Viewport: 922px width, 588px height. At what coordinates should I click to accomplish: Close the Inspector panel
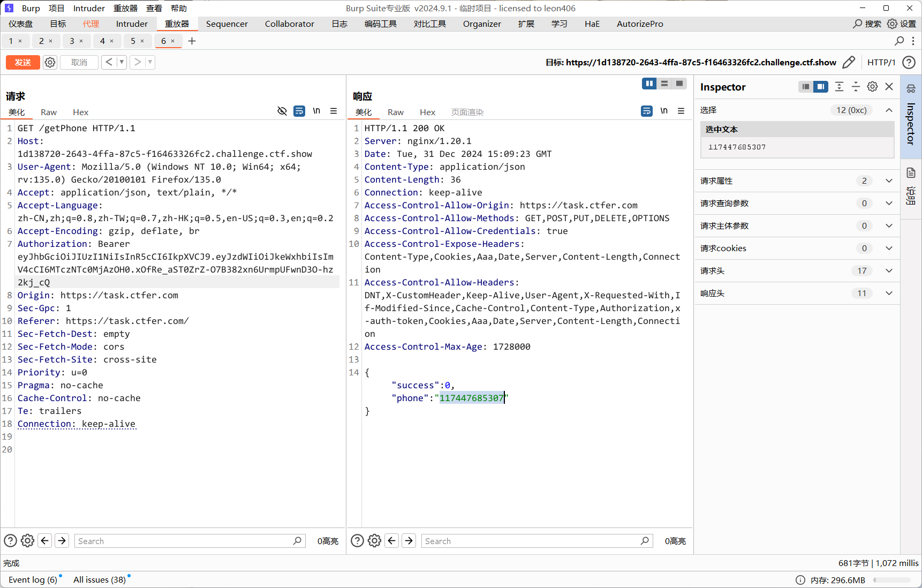(x=889, y=87)
